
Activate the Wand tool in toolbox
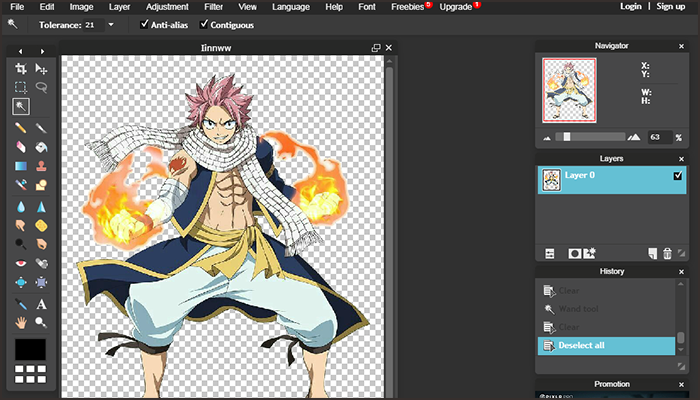21,106
